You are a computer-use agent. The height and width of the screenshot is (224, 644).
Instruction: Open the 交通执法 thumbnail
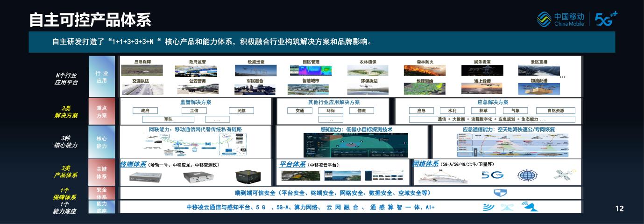tap(142, 89)
